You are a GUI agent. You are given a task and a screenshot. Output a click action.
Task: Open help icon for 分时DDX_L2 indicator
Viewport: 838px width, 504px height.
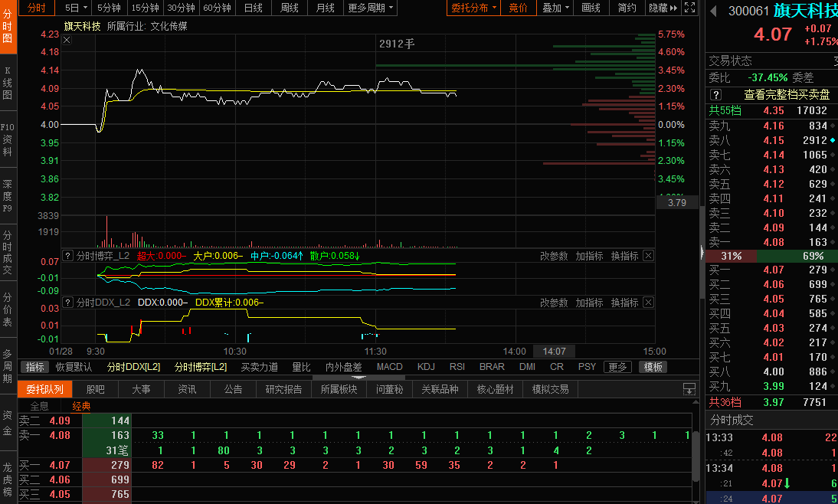point(67,302)
